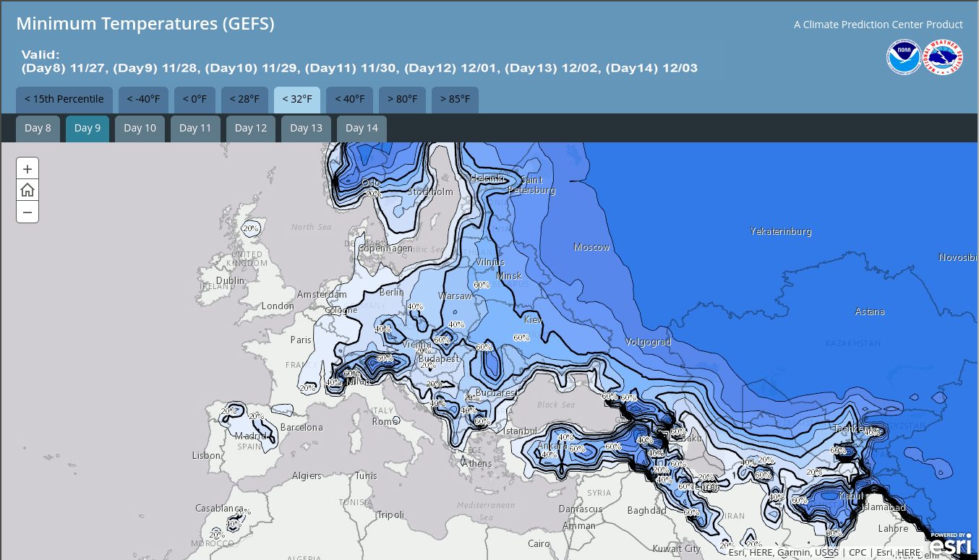Select the < 15th Percentile threshold tab

point(64,100)
